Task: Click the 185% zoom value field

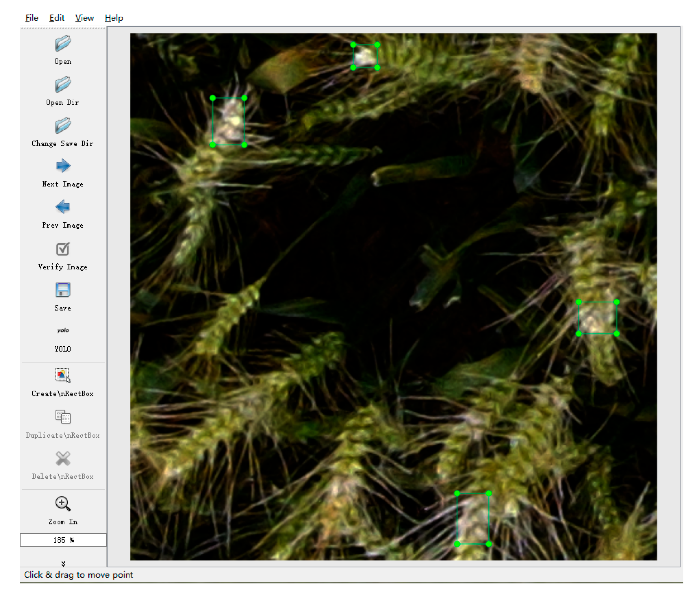Action: pyautogui.click(x=63, y=540)
